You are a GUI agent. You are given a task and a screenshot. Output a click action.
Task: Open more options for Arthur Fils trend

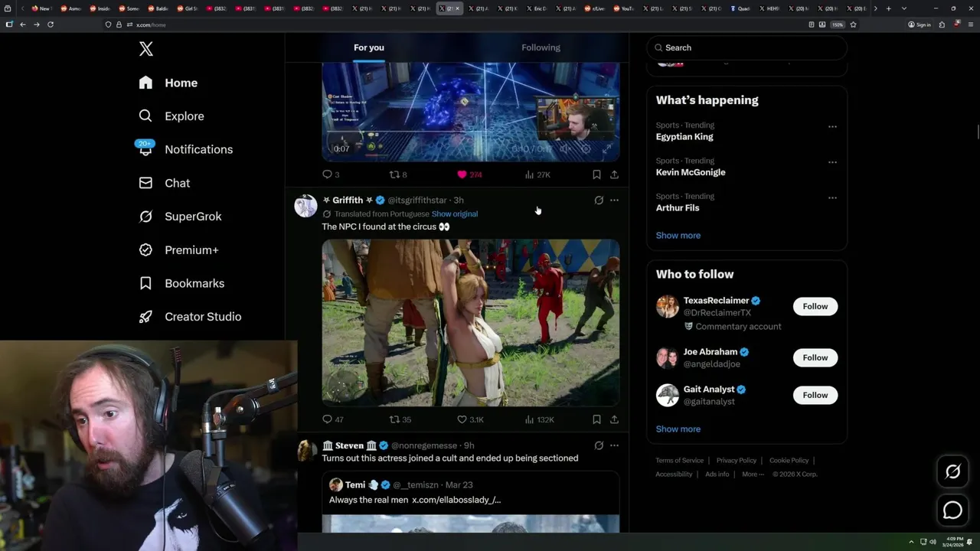832,197
